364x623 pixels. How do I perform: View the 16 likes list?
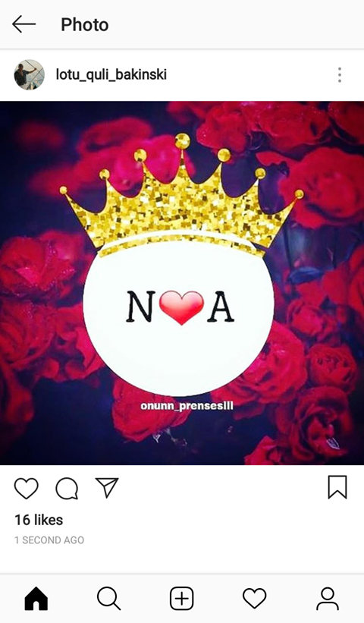pos(39,520)
